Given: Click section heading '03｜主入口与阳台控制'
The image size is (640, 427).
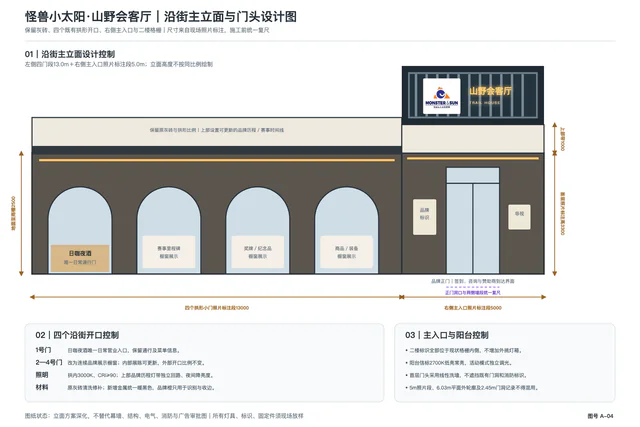Looking at the screenshot, I should point(447,335).
